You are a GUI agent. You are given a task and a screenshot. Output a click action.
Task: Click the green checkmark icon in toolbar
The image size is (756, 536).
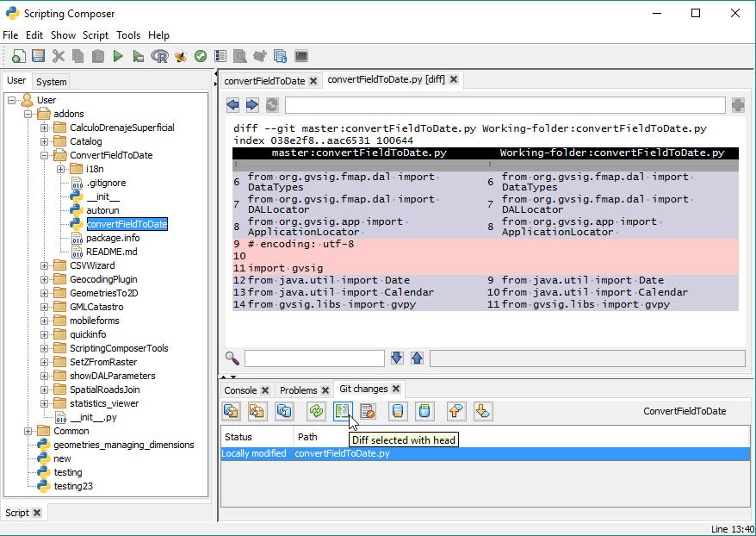click(200, 56)
